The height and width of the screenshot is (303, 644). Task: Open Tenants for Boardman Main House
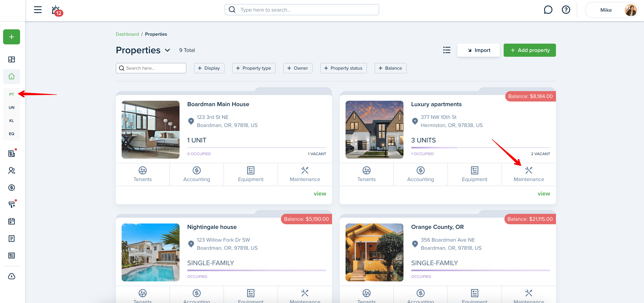(142, 174)
